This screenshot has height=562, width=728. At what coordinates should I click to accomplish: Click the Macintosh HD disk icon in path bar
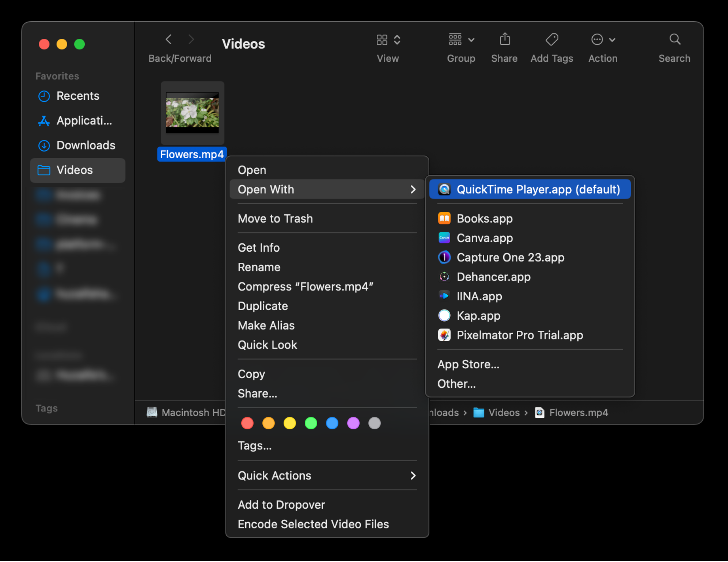pos(152,412)
